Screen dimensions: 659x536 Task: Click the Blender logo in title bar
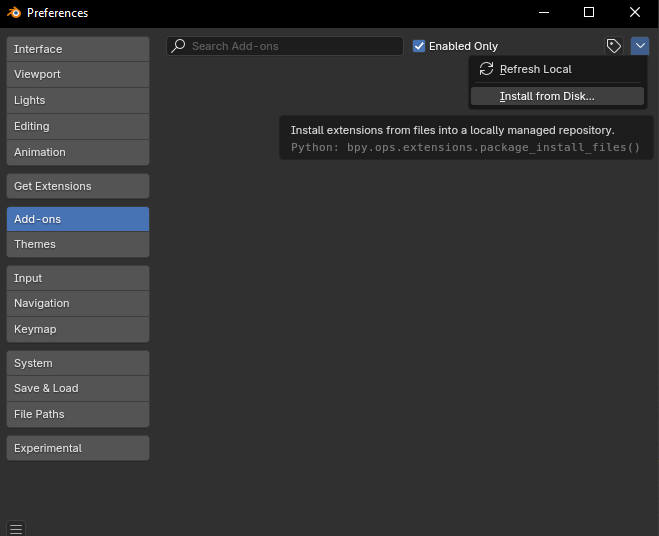13,13
